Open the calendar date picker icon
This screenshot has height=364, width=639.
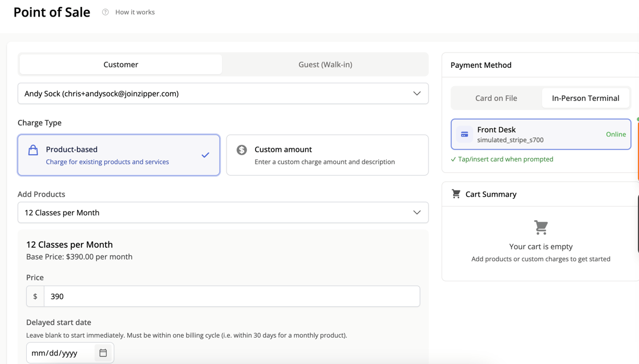tap(103, 353)
